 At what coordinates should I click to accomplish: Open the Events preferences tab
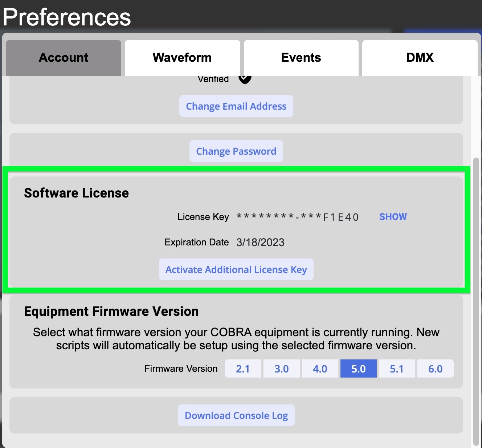click(x=301, y=58)
